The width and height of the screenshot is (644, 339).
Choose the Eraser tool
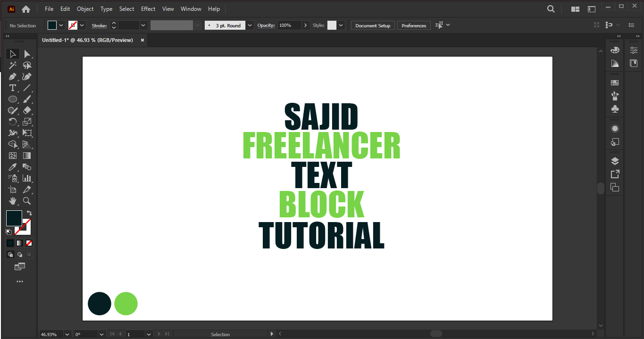click(x=27, y=110)
